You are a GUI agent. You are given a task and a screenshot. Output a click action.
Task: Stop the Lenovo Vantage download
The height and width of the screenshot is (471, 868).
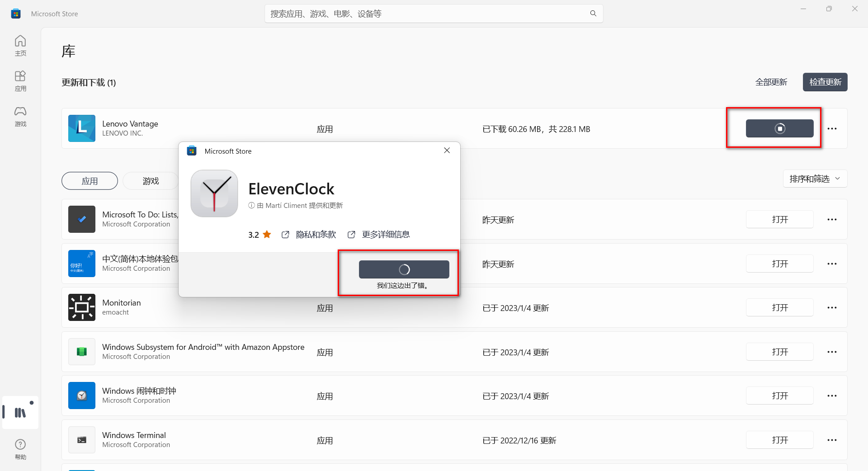(x=779, y=129)
